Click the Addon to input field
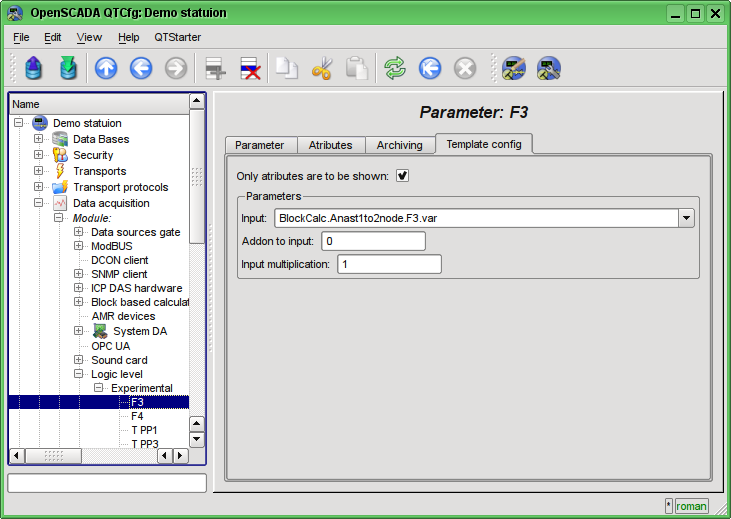The height and width of the screenshot is (519, 731). (373, 241)
